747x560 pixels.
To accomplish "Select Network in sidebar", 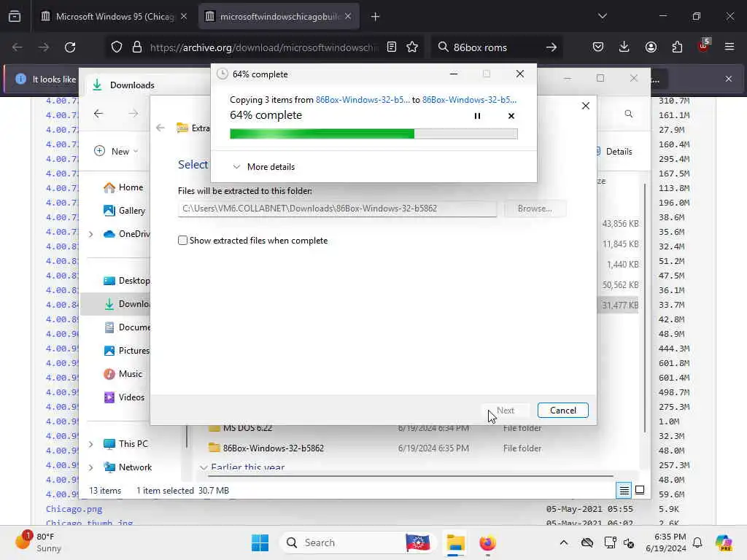I will pyautogui.click(x=128, y=467).
